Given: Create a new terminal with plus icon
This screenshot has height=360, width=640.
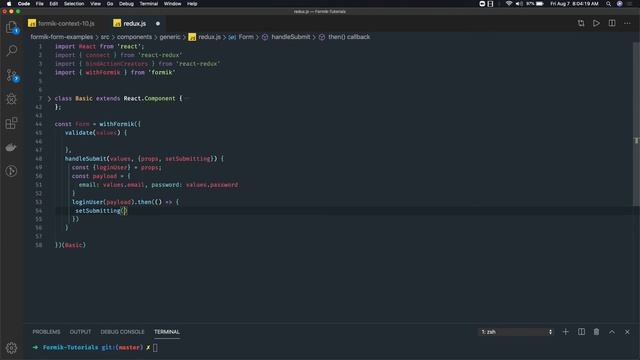Looking at the screenshot, I should 565,332.
